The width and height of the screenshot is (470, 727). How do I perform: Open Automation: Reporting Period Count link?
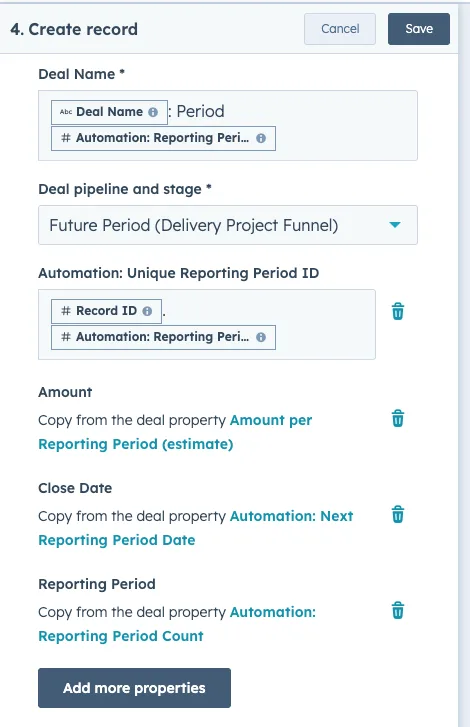click(177, 624)
